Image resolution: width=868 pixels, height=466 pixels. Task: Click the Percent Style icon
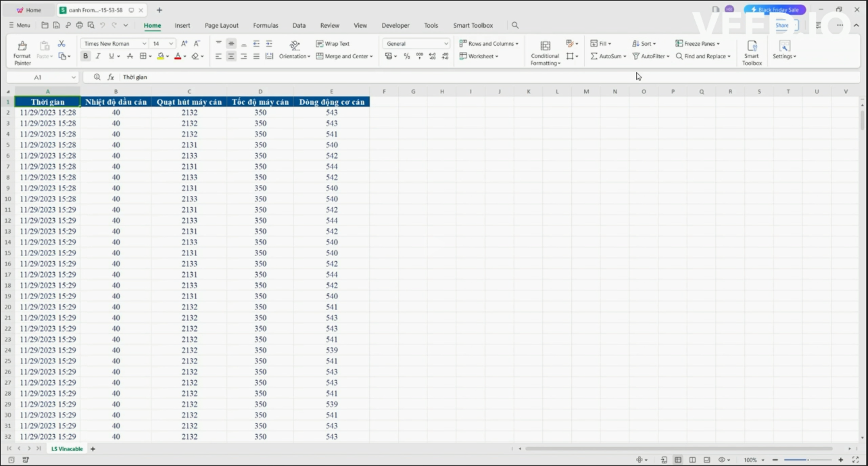[406, 57]
